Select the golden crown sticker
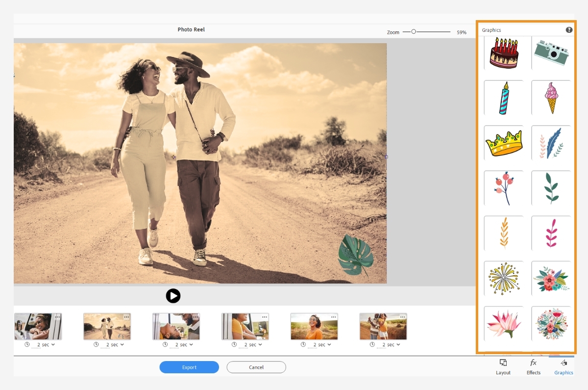Viewport: 588px width, 390px height. pos(504,143)
